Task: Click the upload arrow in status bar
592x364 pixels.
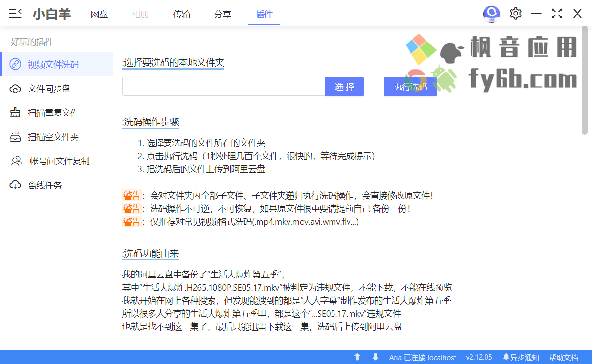Action: [357, 357]
